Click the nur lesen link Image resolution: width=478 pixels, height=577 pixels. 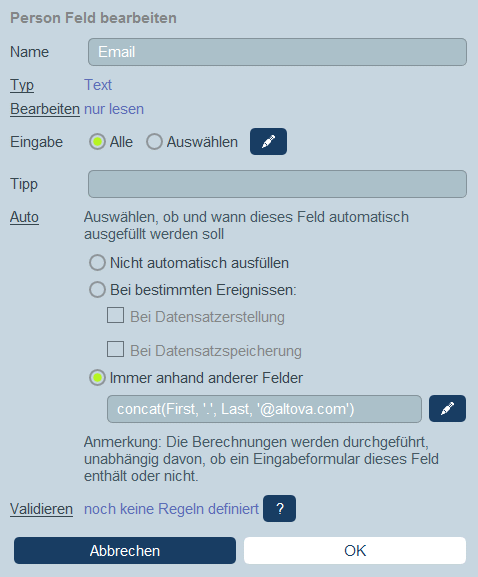coord(114,109)
